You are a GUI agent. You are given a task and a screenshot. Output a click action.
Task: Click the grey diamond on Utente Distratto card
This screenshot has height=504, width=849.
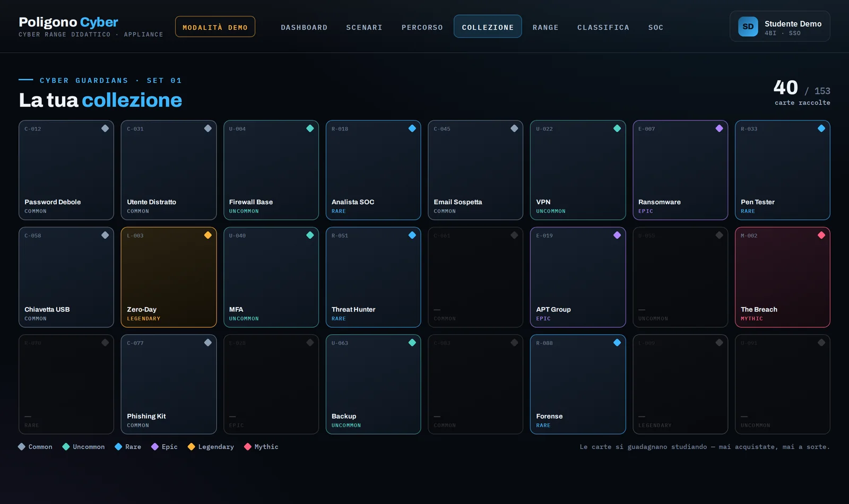click(208, 128)
